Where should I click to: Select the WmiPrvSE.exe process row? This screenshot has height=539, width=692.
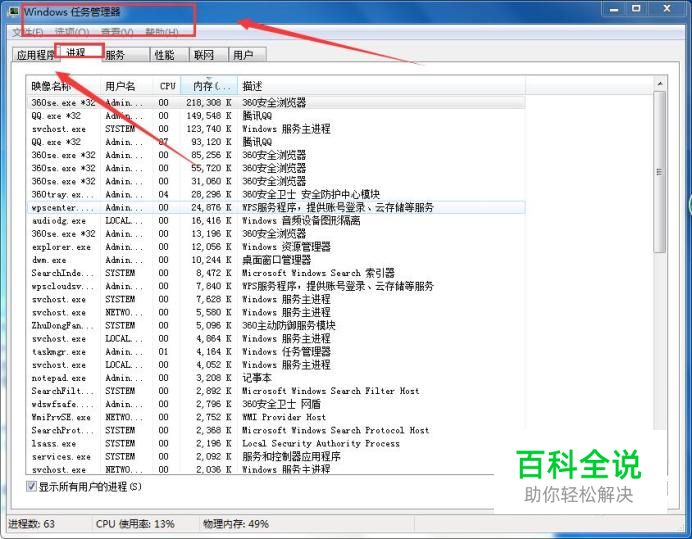pos(276,417)
